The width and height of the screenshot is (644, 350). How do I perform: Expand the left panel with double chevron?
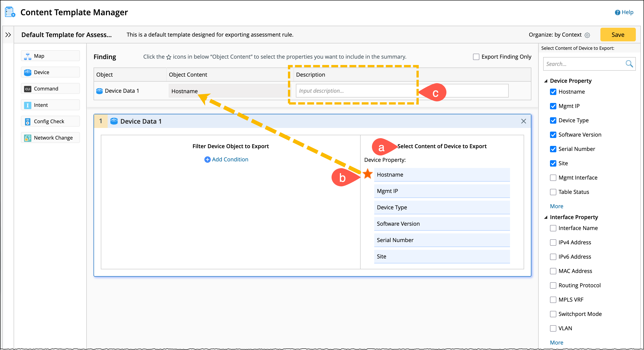pyautogui.click(x=8, y=35)
